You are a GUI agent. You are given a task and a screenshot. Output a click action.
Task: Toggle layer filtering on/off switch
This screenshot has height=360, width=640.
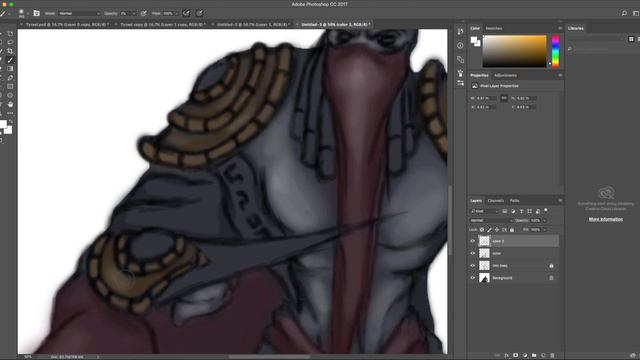[546, 211]
